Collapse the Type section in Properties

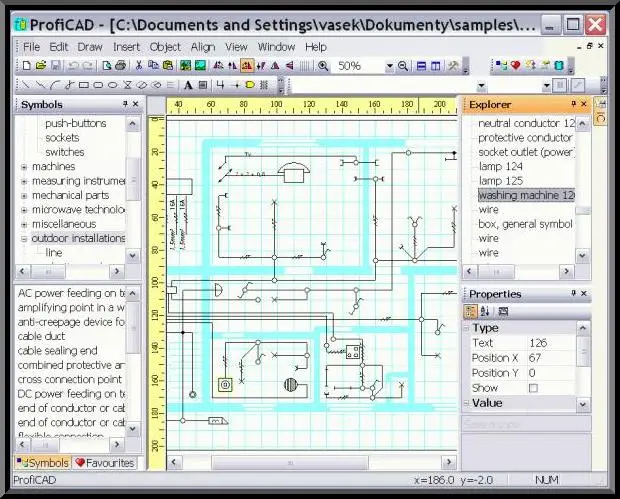coord(466,328)
